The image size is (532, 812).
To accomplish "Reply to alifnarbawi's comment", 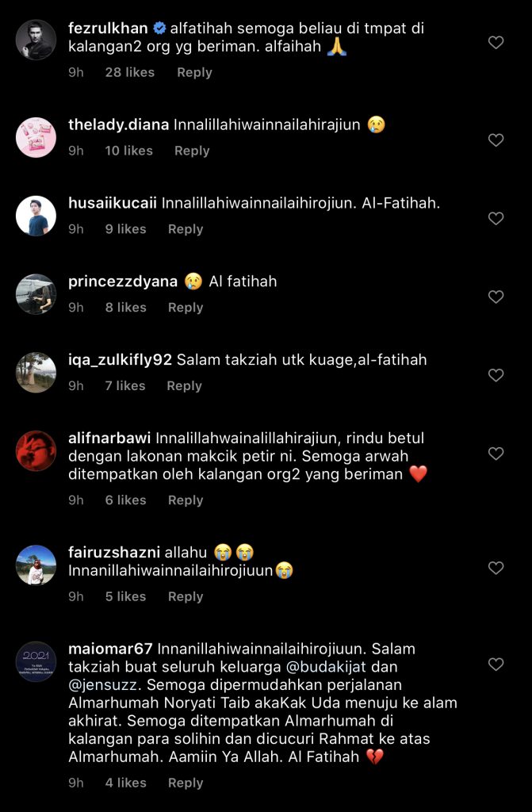I will pos(186,500).
